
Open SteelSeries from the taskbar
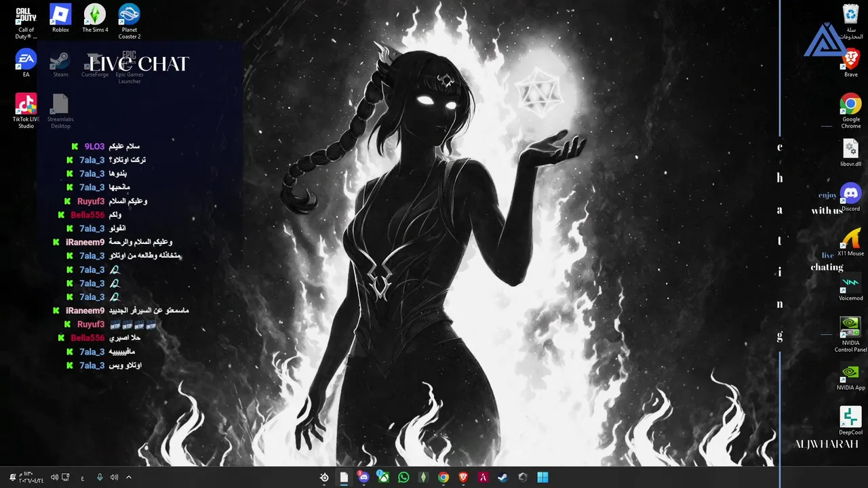pos(324,477)
